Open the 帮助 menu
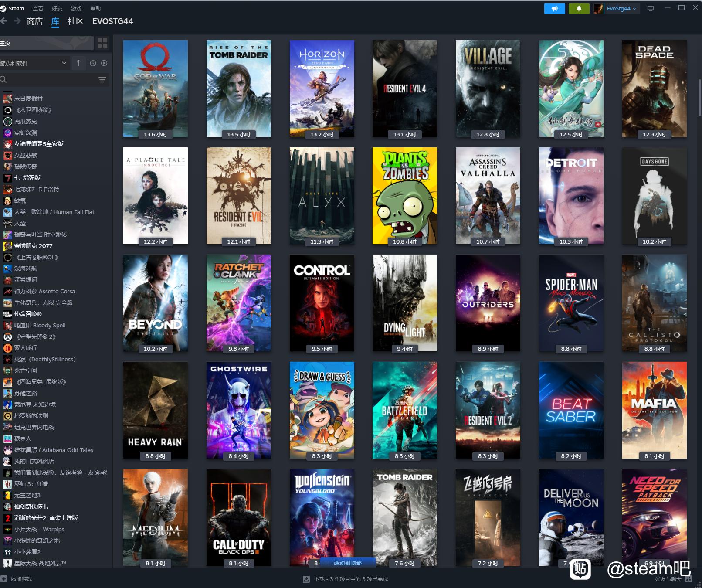Viewport: 702px width, 588px height. 95,9
